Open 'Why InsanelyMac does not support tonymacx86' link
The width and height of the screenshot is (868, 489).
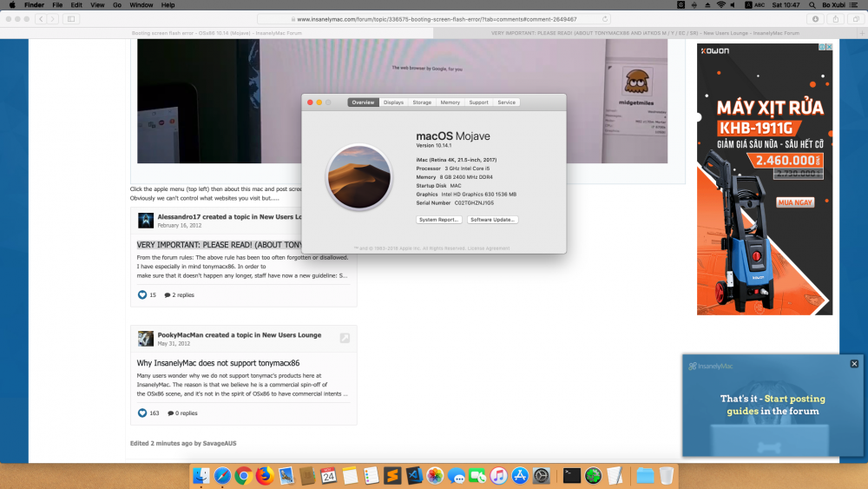tap(218, 363)
